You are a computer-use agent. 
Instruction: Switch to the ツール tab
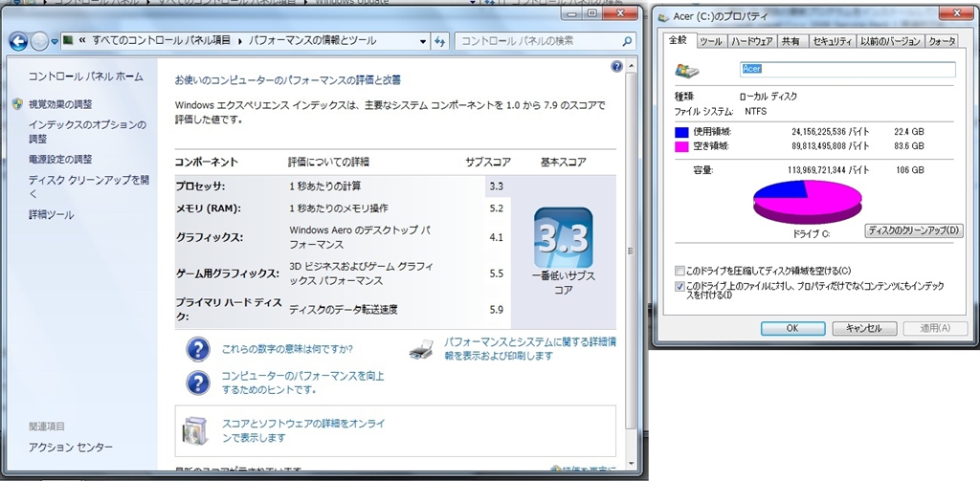click(710, 41)
